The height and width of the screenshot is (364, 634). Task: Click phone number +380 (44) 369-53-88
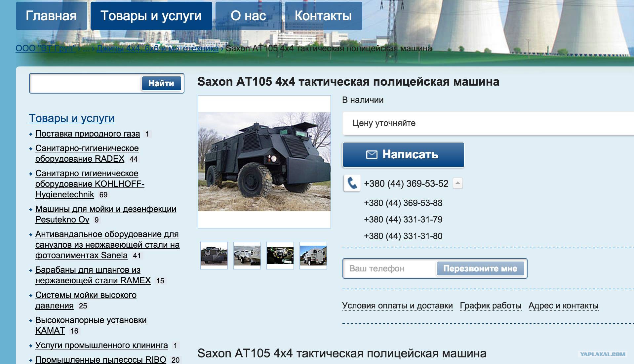[x=403, y=203]
